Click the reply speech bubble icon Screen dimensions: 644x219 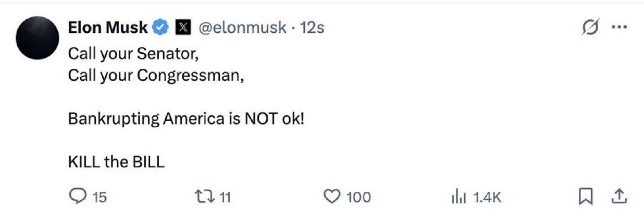(78, 196)
